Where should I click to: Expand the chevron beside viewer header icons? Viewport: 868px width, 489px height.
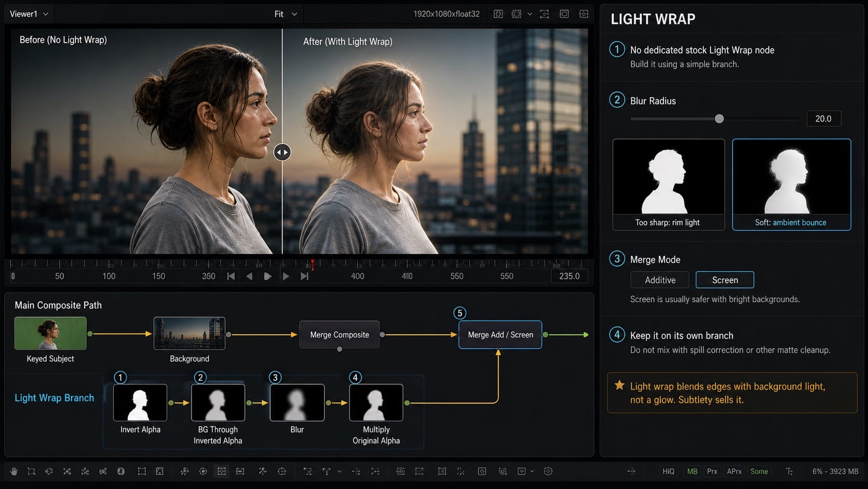click(x=530, y=14)
